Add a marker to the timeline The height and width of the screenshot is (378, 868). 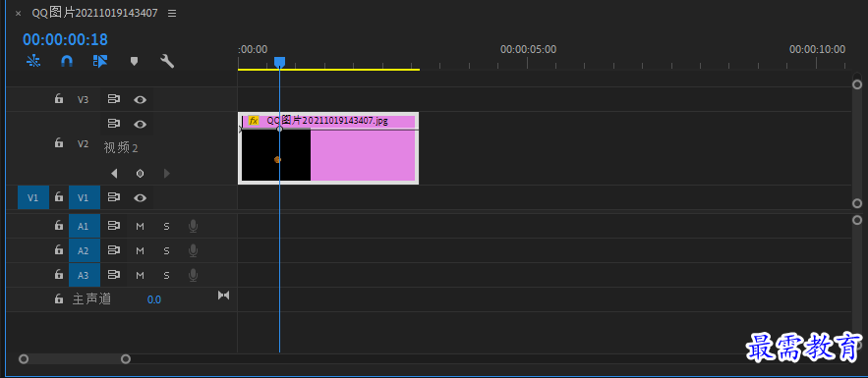134,61
